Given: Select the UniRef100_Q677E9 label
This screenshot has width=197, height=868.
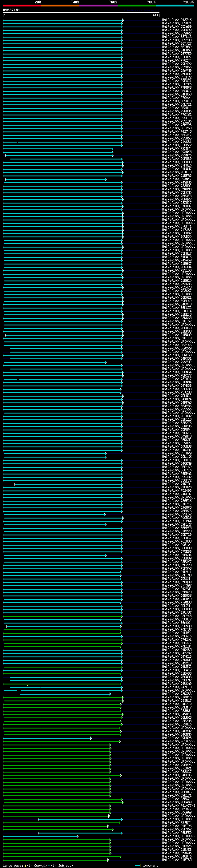Looking at the screenshot, I should coord(177,54).
